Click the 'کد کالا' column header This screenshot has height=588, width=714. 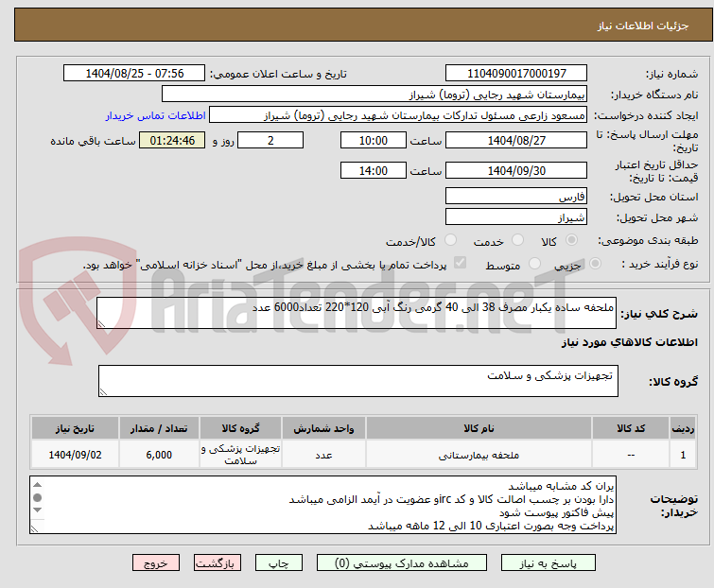click(x=631, y=429)
